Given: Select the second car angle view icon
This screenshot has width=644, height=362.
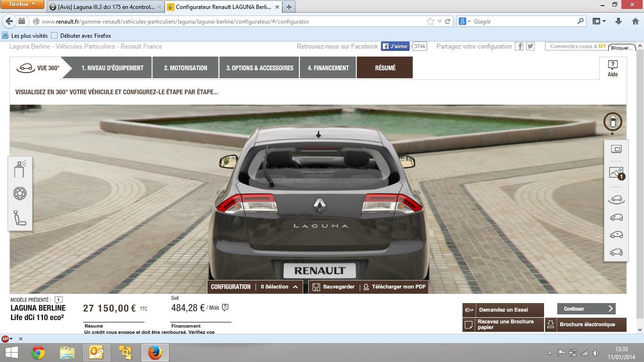Looking at the screenshot, I should click(x=616, y=217).
